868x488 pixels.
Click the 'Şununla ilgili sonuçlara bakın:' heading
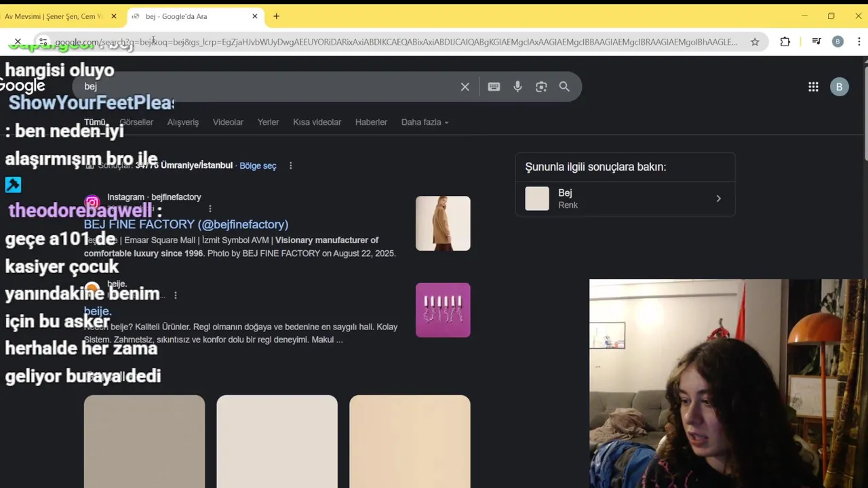[x=595, y=167]
